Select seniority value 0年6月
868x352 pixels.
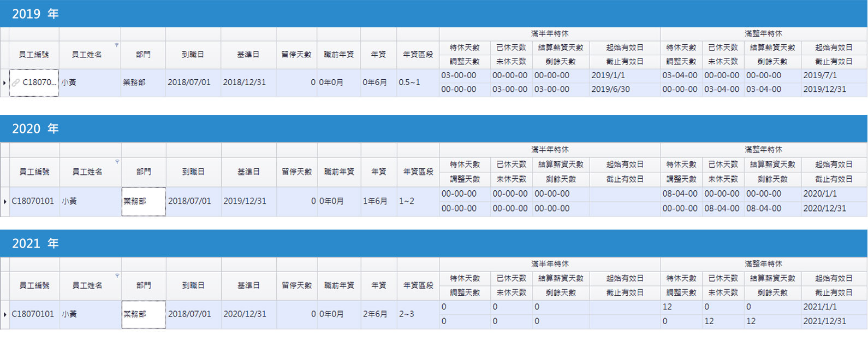pyautogui.click(x=378, y=83)
